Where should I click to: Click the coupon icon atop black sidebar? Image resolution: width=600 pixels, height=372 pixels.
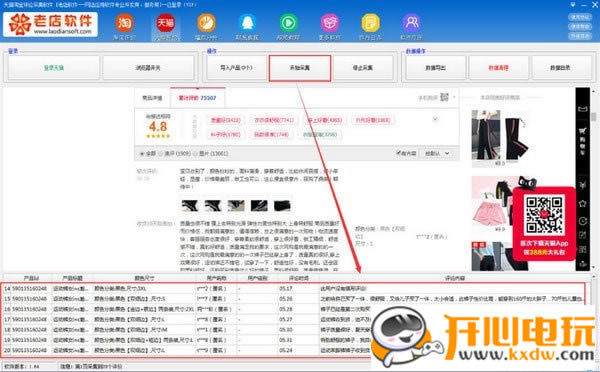pos(582,109)
